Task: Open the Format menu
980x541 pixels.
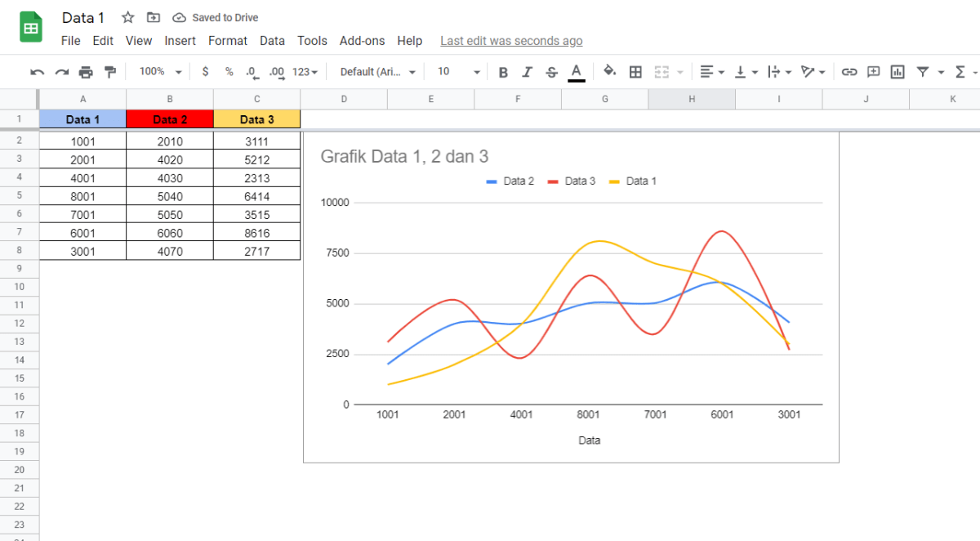Action: 228,40
